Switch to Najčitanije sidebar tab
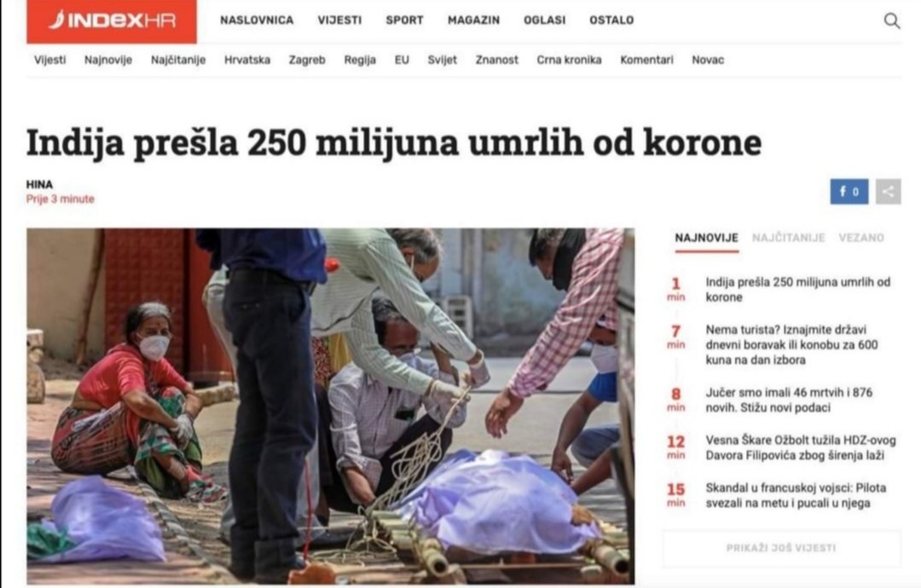Screen dimensions: 921x588 788,238
